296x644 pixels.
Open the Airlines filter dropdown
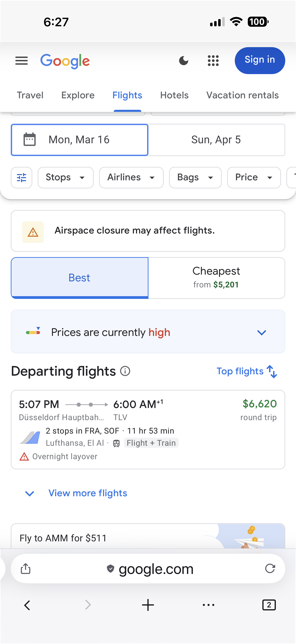[131, 177]
